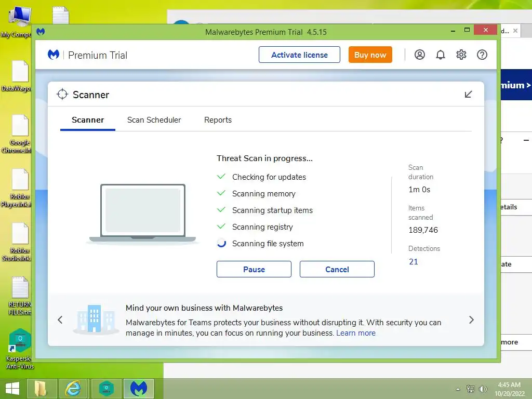Click Scanning registry row
Image resolution: width=532 pixels, height=399 pixels.
click(x=255, y=227)
